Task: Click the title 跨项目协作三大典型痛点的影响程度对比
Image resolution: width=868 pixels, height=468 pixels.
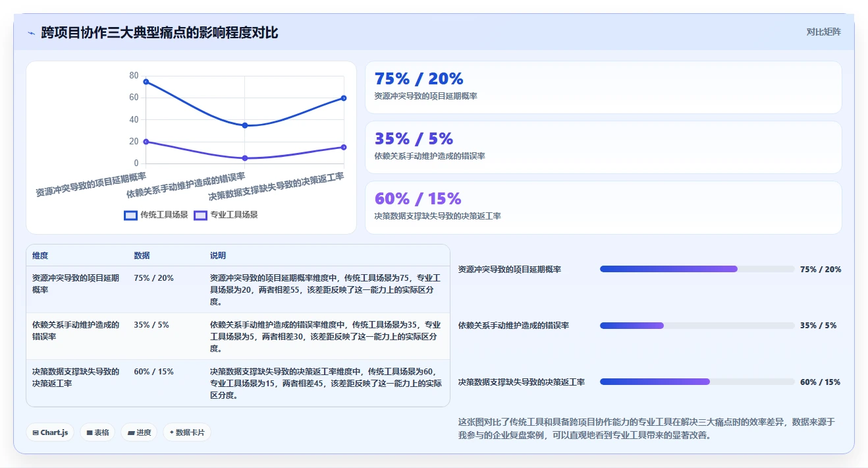Action: point(159,32)
